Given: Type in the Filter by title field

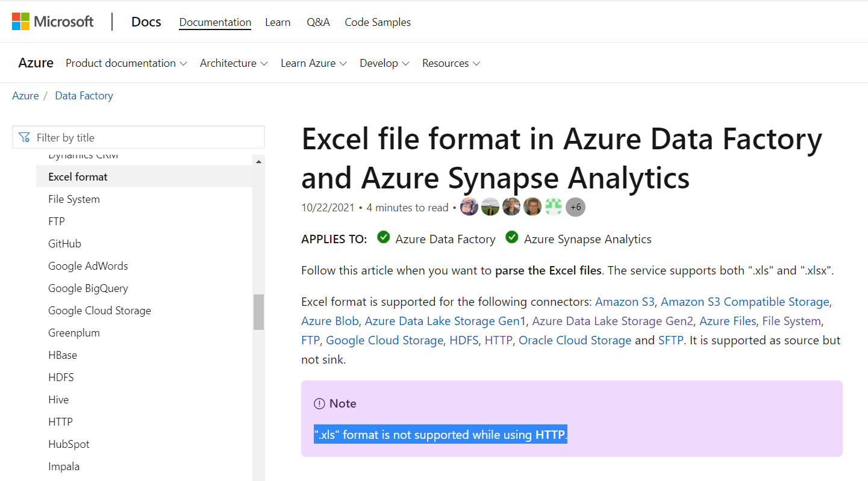Looking at the screenshot, I should [145, 138].
